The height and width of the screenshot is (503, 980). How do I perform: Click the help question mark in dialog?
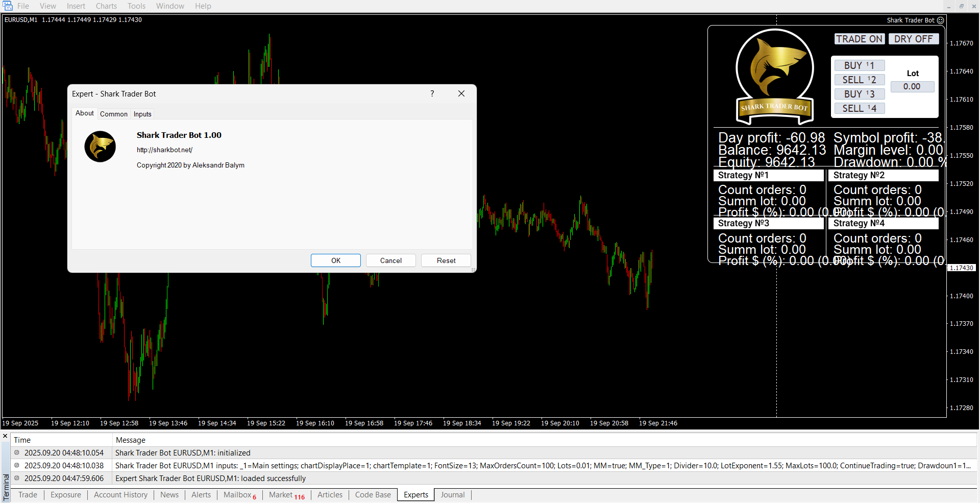(432, 93)
